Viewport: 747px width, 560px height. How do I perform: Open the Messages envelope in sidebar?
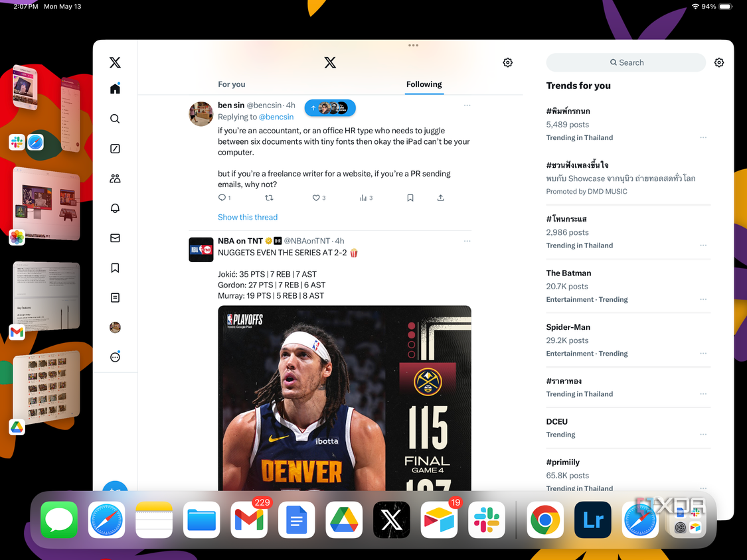click(115, 238)
